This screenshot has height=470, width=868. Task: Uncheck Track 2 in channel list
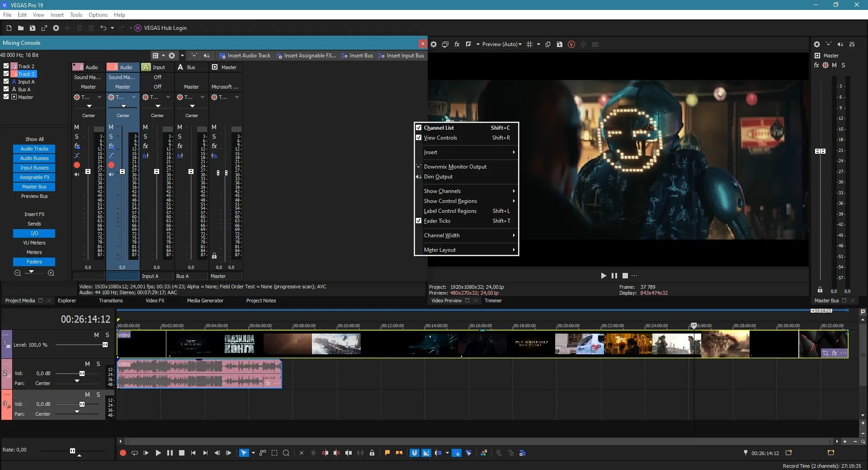(6, 66)
